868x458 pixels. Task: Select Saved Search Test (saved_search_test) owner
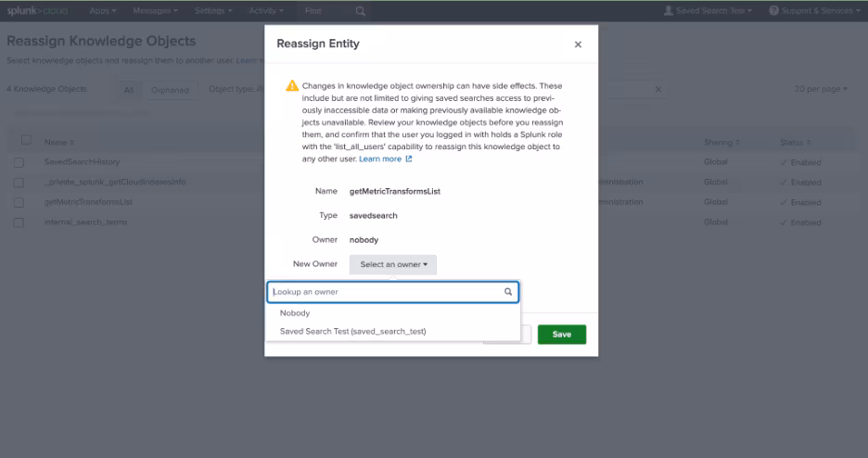(352, 331)
